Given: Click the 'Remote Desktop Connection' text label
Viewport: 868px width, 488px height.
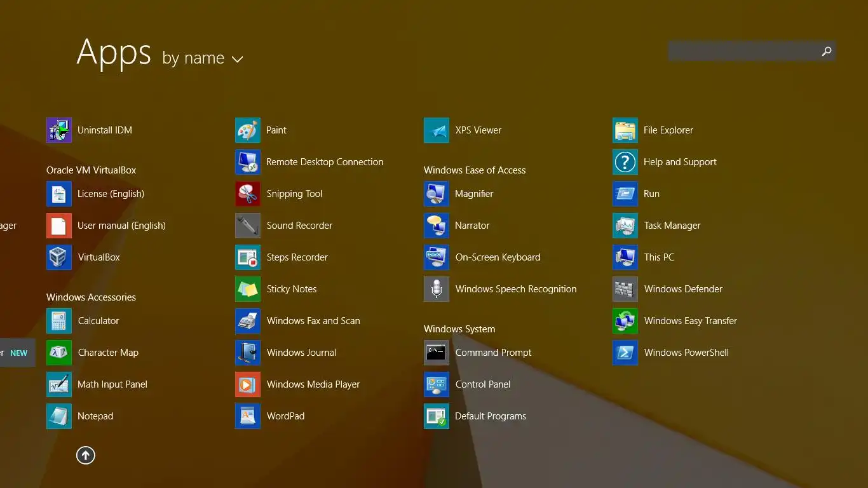Looking at the screenshot, I should (325, 162).
